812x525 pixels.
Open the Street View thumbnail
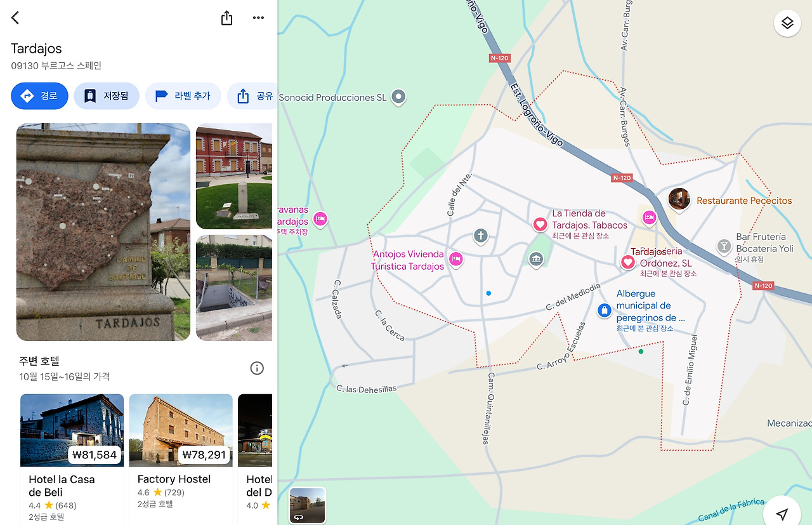click(308, 505)
